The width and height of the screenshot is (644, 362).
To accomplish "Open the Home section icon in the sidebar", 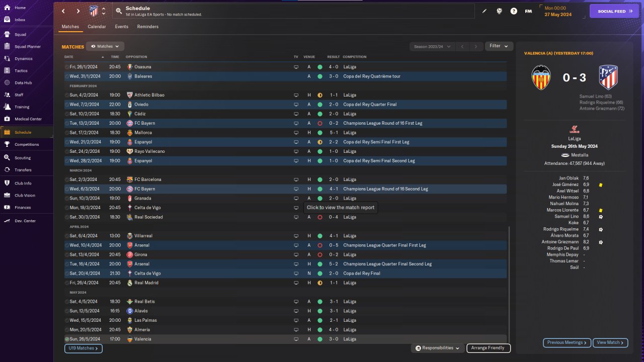I will pyautogui.click(x=7, y=8).
